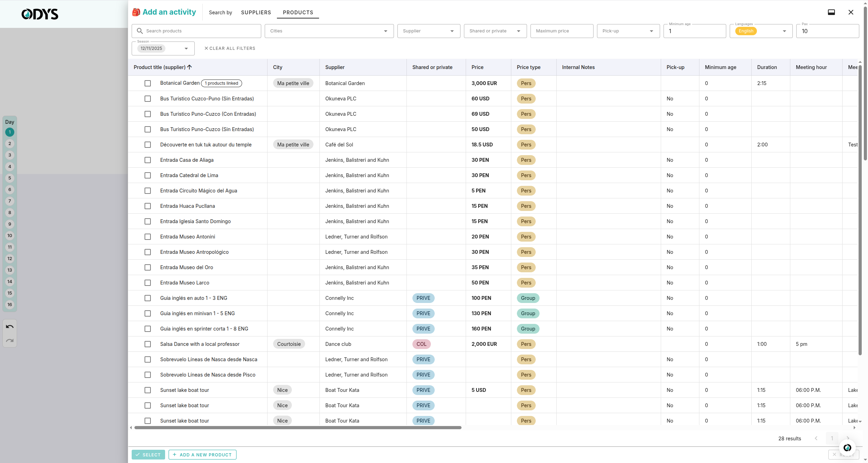868x463 pixels.
Task: Check the Botanical Garden row checkbox
Action: [148, 83]
